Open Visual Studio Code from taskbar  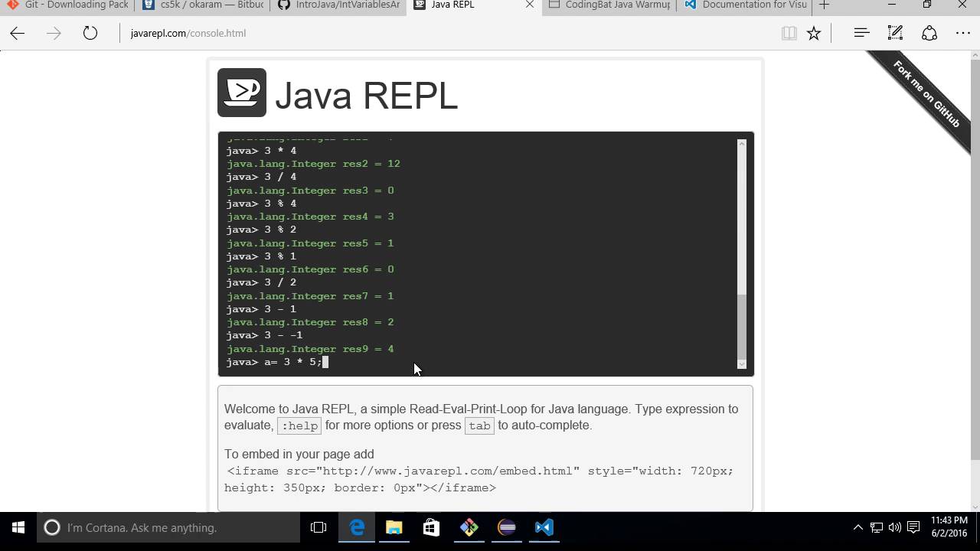(544, 527)
